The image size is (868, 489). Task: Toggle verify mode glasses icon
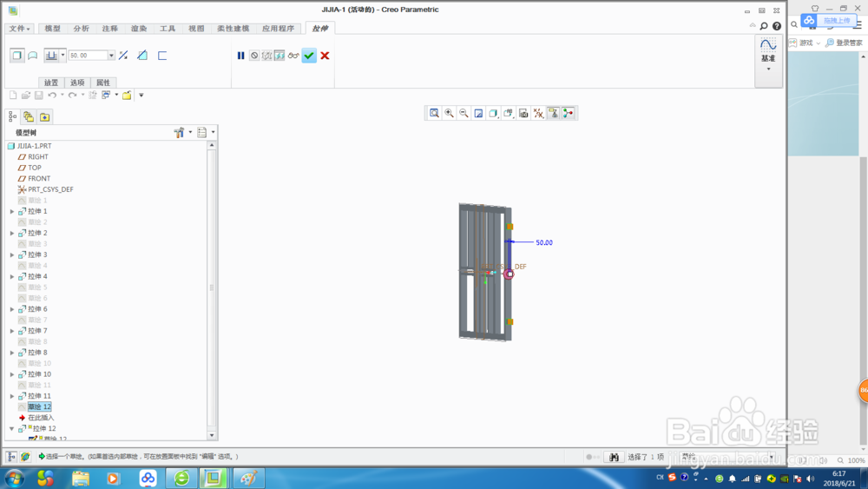pos(293,56)
